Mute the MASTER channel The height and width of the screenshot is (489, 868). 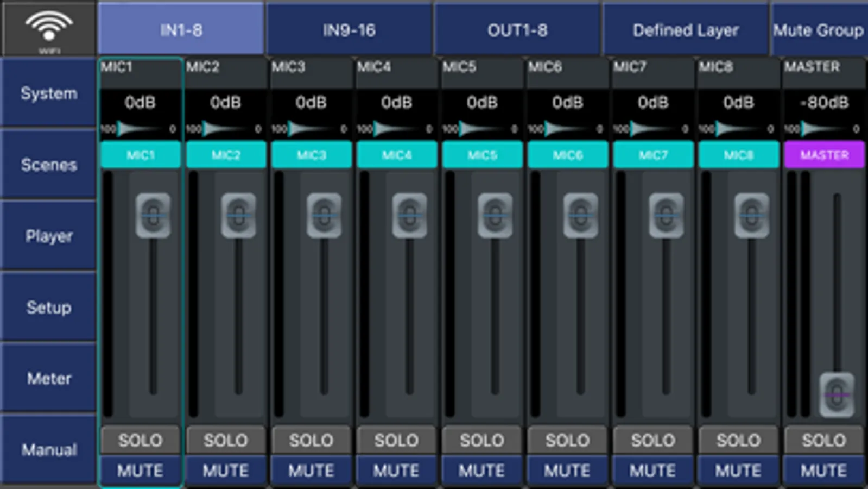(824, 470)
